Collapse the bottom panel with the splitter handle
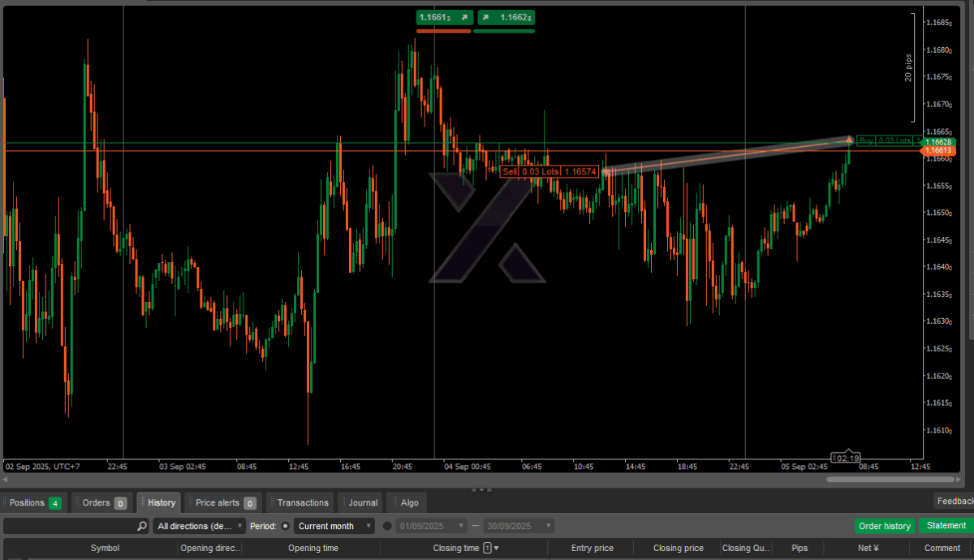 (x=481, y=490)
